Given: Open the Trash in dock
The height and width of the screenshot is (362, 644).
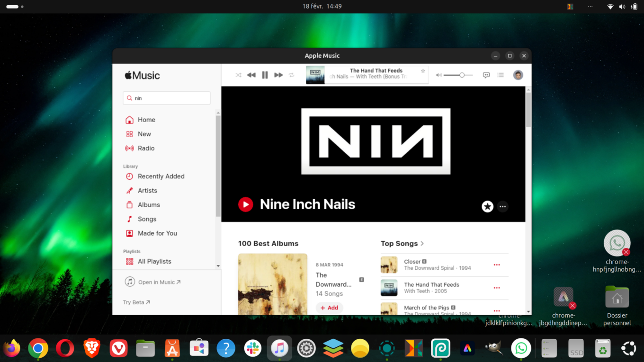Looking at the screenshot, I should 603,349.
